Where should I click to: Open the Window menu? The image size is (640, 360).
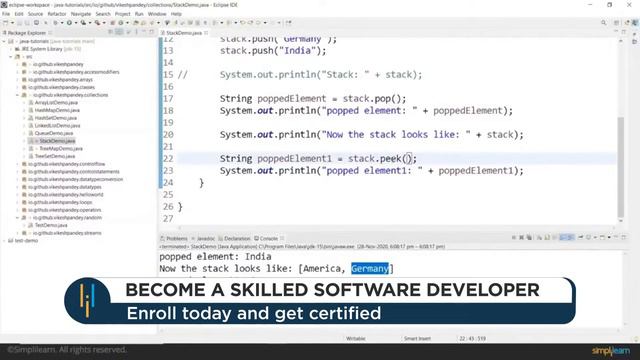(157, 14)
